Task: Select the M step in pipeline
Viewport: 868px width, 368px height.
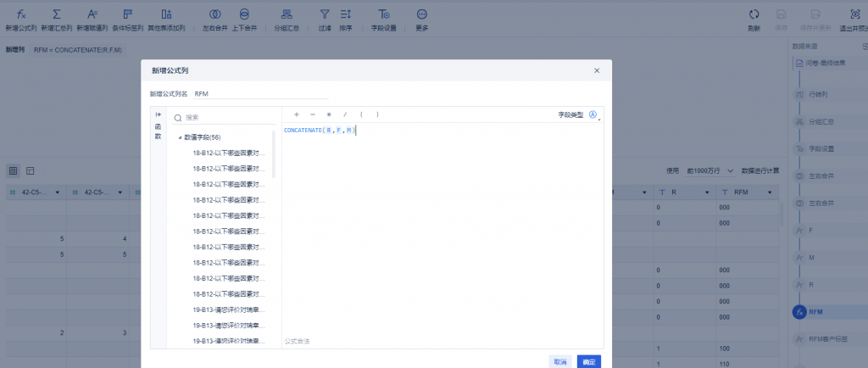Action: 811,257
